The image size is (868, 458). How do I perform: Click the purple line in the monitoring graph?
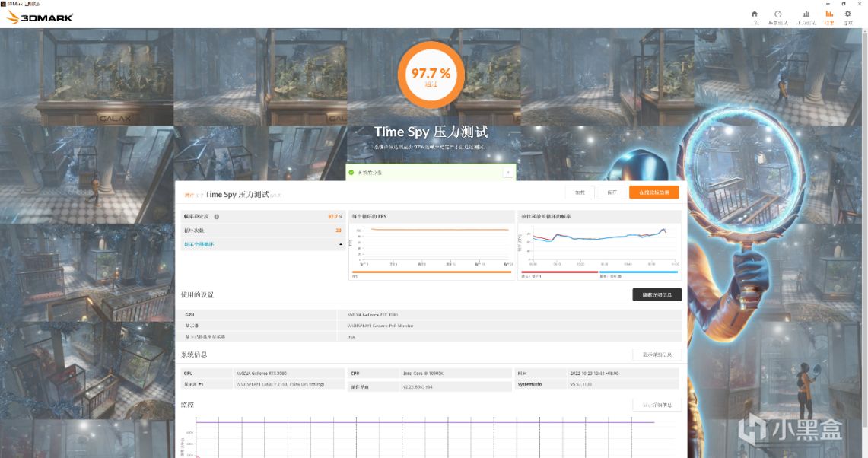click(424, 422)
